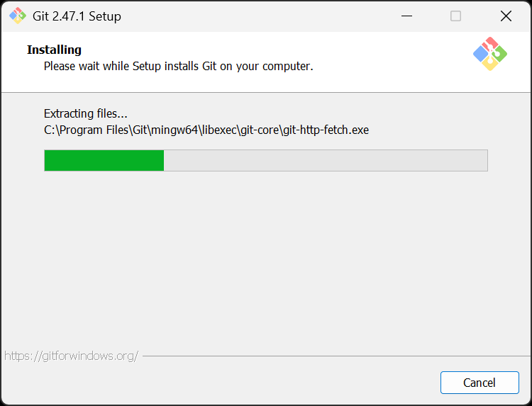Click the "Extracting files..." status label
Viewport: 532px width, 406px height.
point(86,113)
